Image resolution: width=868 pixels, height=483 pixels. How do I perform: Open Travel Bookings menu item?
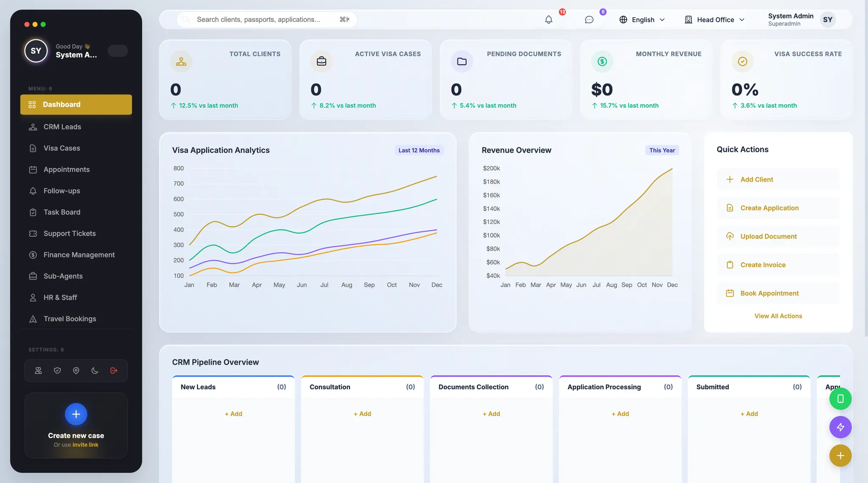[76, 319]
